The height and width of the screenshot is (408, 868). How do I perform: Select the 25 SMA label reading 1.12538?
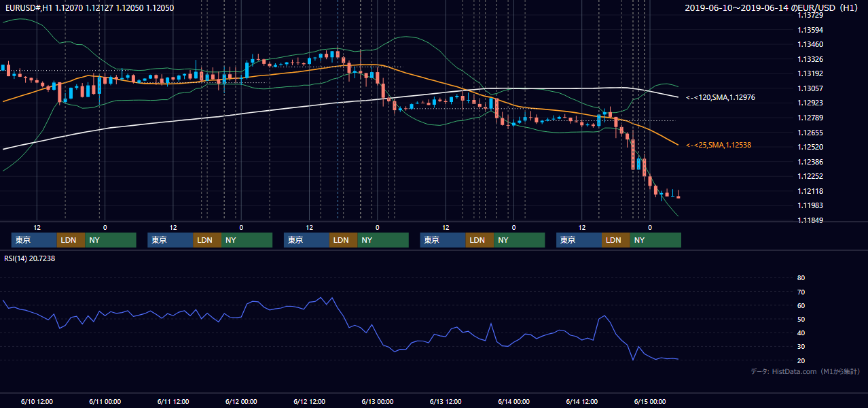pos(719,145)
